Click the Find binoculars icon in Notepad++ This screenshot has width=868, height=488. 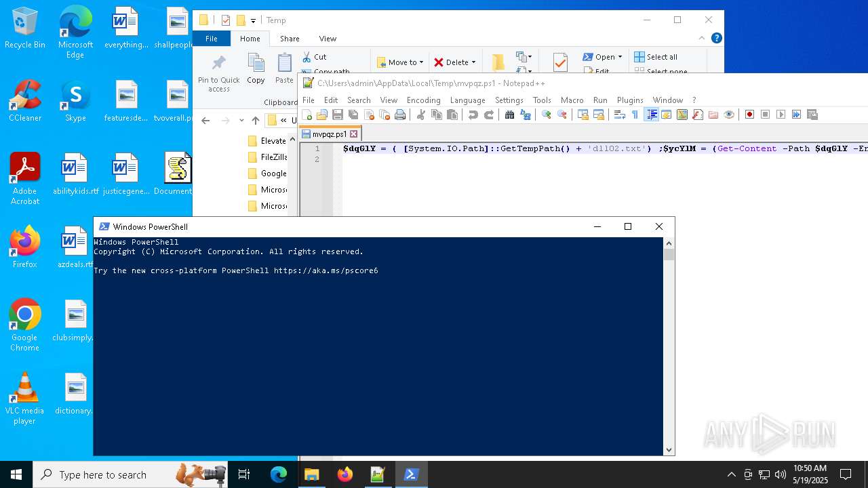click(x=509, y=115)
